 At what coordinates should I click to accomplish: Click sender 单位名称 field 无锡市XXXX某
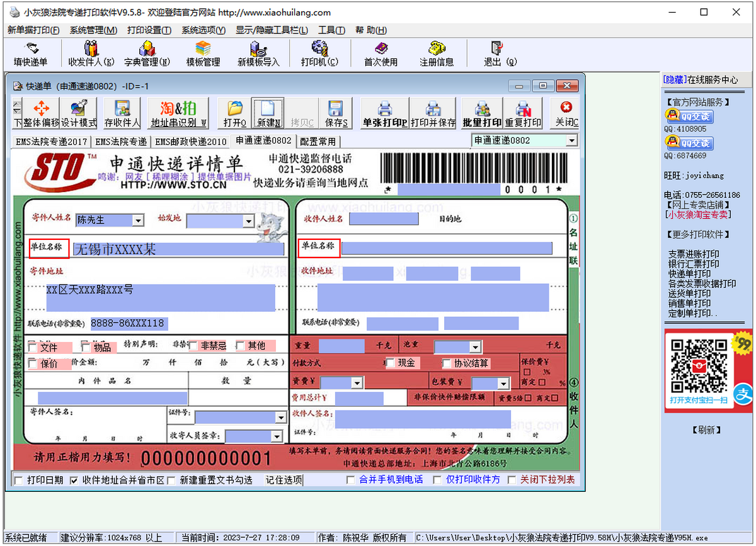(x=179, y=249)
